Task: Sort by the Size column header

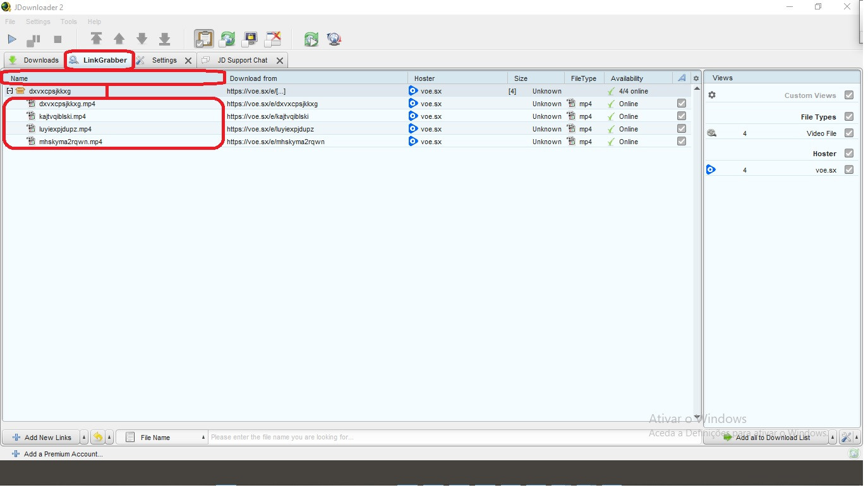Action: (x=536, y=78)
